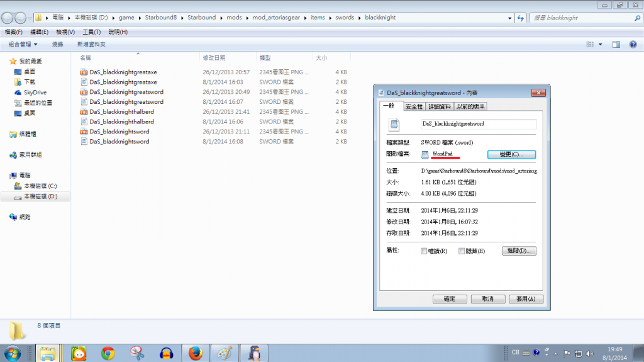The image size is (644, 362).
Task: Open the headphones music app in taskbar
Action: (x=166, y=353)
